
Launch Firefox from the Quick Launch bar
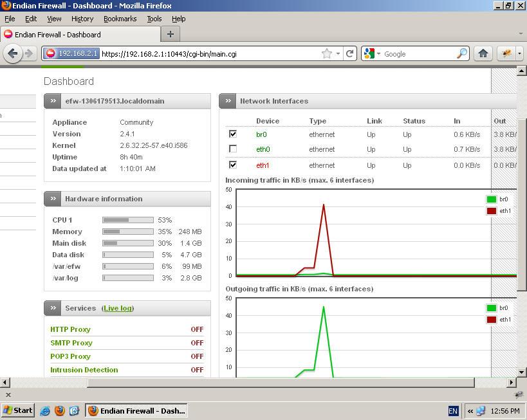(x=59, y=410)
